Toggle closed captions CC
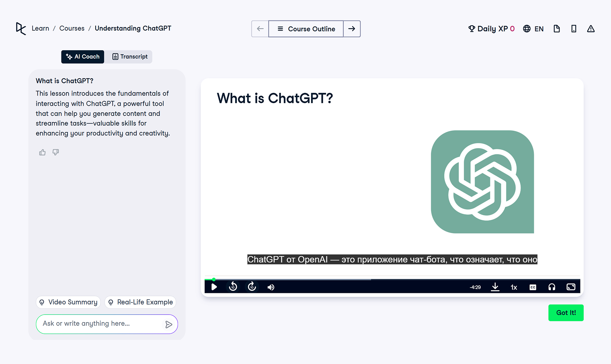Image resolution: width=611 pixels, height=364 pixels. coord(533,287)
